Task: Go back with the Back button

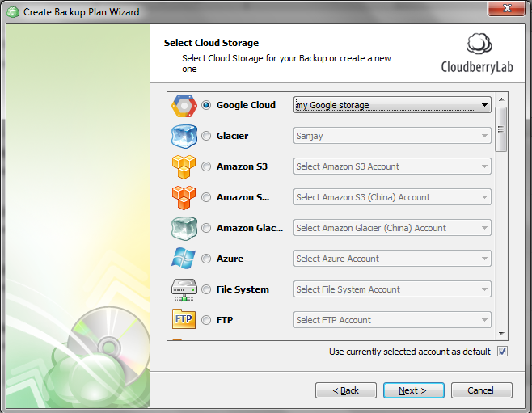Action: [x=346, y=390]
